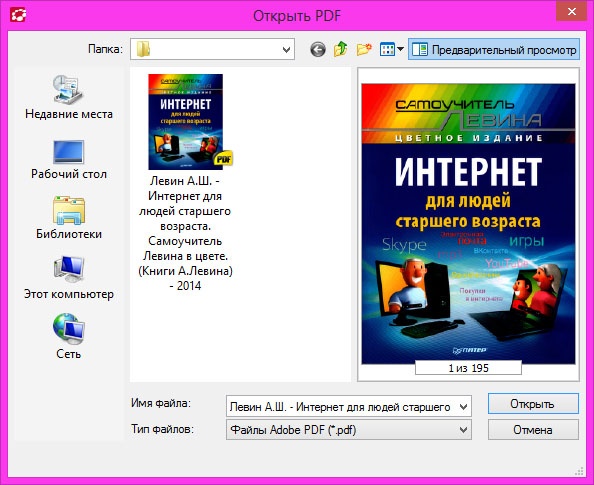Viewport: 594px width, 485px height.
Task: Create a new folder icon
Action: point(364,49)
